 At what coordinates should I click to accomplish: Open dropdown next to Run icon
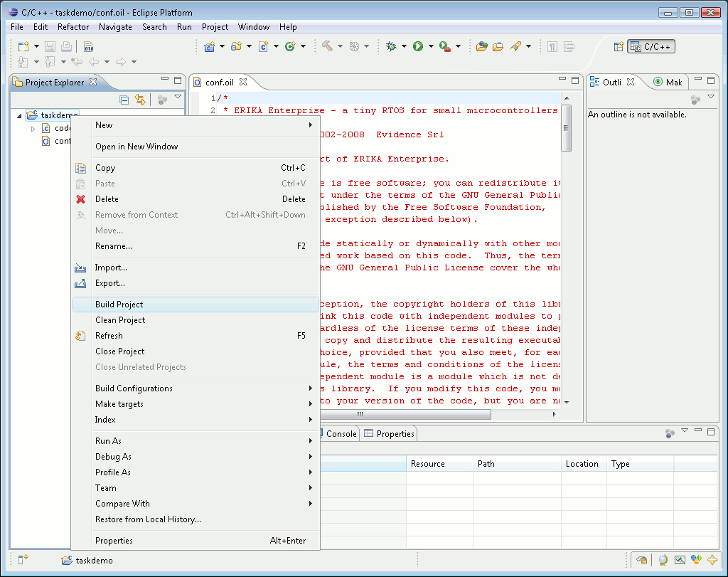pyautogui.click(x=431, y=46)
